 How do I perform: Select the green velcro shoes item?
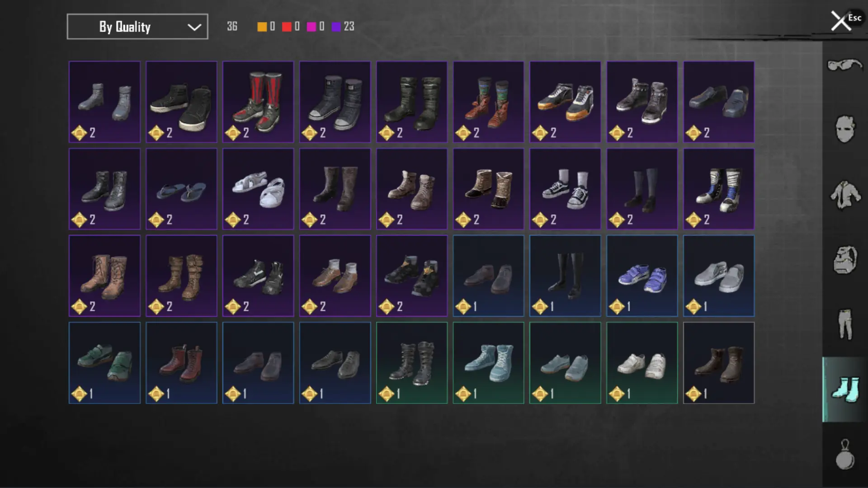tap(104, 363)
